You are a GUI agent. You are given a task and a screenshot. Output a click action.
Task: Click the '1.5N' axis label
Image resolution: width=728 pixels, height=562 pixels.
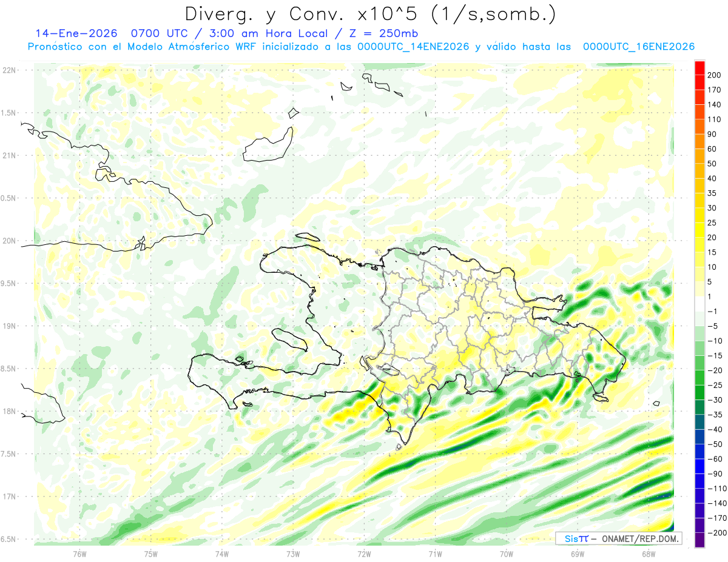[8, 113]
